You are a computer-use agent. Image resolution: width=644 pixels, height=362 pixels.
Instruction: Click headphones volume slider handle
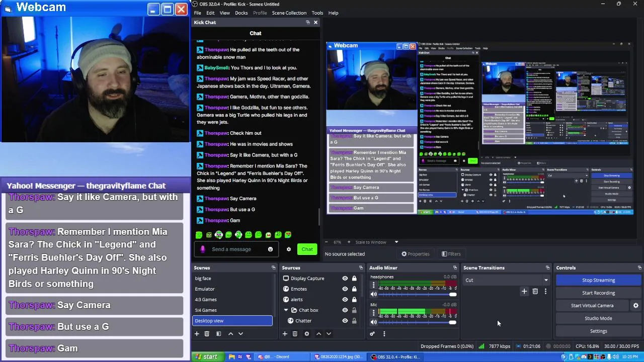(x=453, y=295)
